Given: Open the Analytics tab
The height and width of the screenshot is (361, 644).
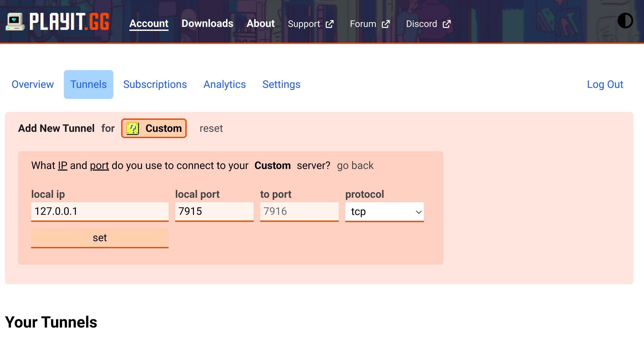Looking at the screenshot, I should pos(225,84).
